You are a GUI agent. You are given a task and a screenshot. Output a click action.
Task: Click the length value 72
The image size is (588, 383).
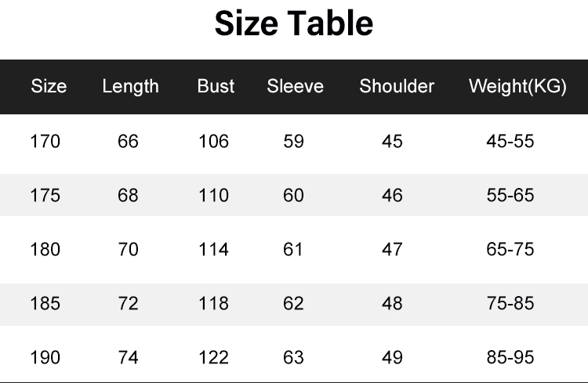(x=128, y=303)
